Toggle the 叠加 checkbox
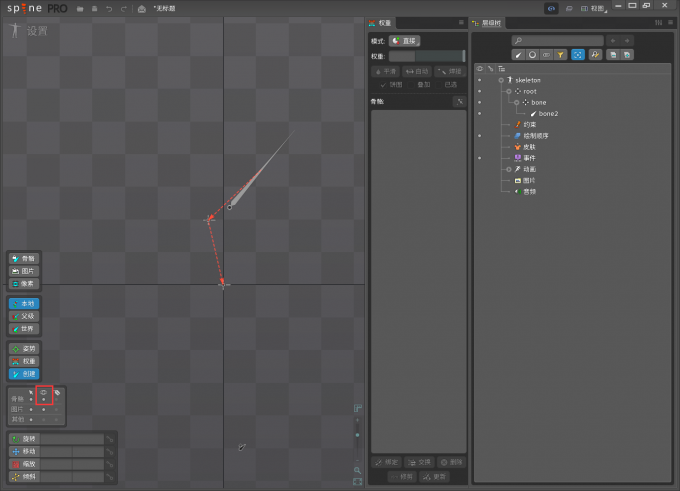The width and height of the screenshot is (680, 491). (418, 85)
